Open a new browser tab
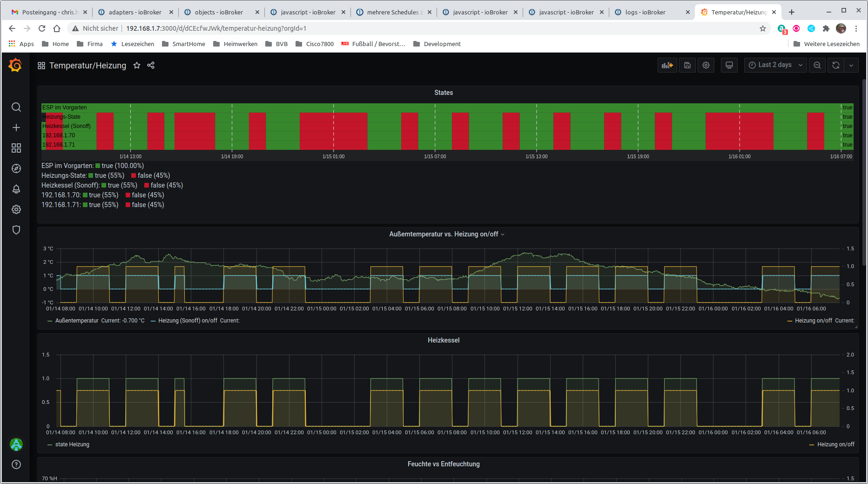868x484 pixels. point(792,12)
